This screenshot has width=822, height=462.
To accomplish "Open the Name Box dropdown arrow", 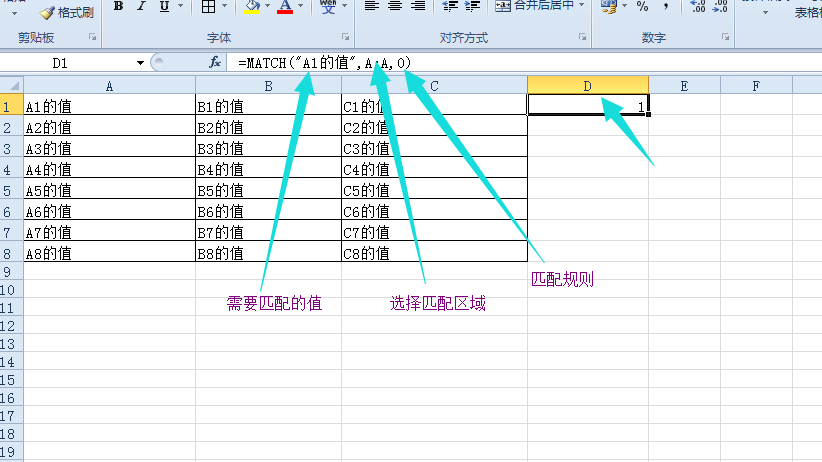I will [x=140, y=63].
